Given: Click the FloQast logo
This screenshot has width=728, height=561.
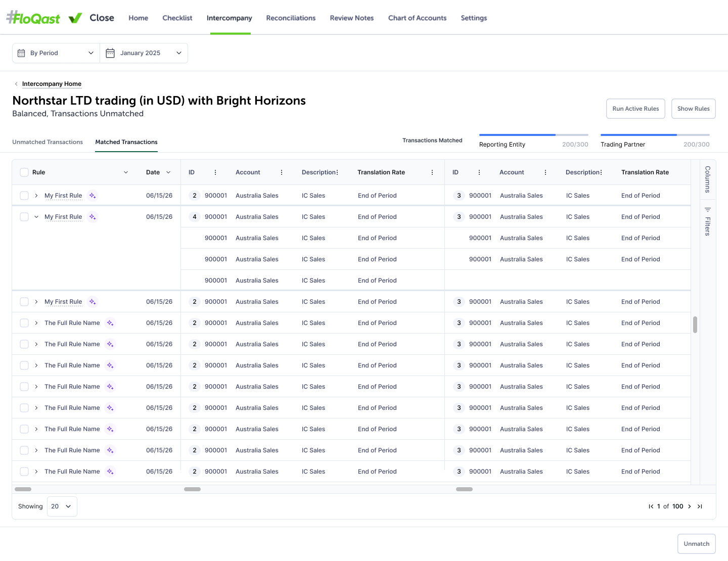Looking at the screenshot, I should pos(33,18).
